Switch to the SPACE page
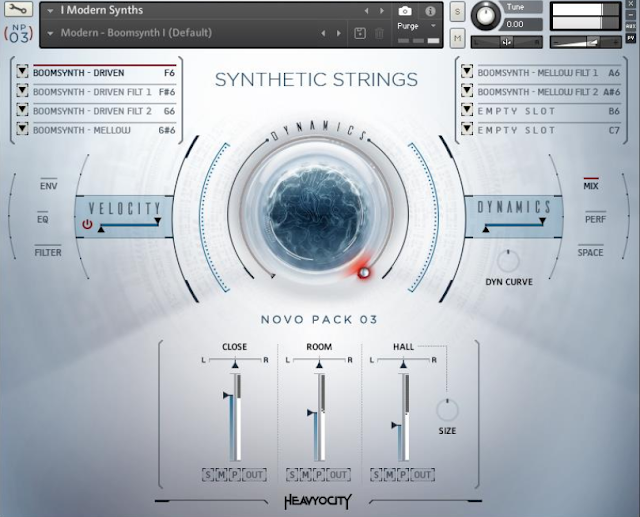The width and height of the screenshot is (640, 517). coord(590,253)
